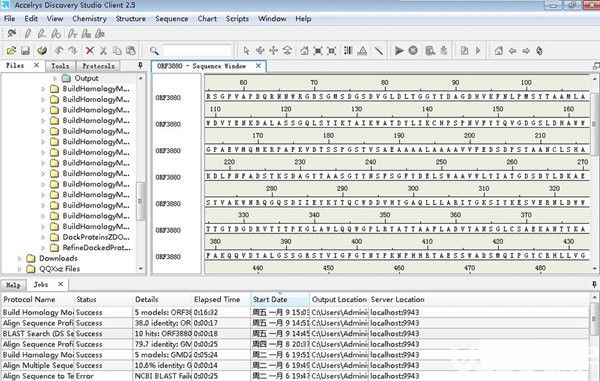Viewport: 600px width, 381px height.
Task: Click the magnifying glass search icon
Action: pyautogui.click(x=154, y=50)
